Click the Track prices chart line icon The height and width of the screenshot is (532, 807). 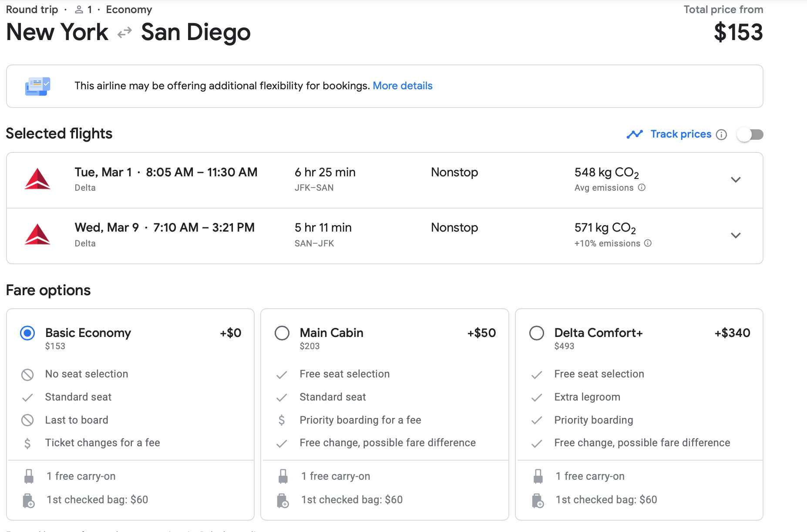pos(635,135)
